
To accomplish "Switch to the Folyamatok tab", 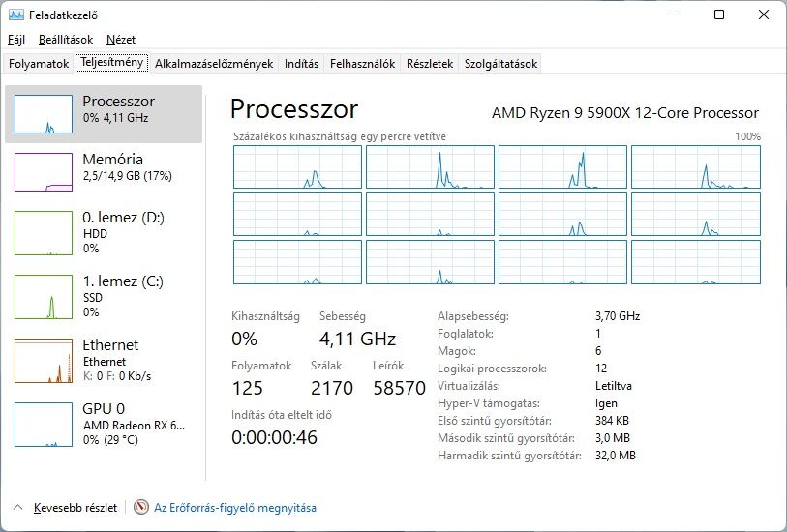I will [x=39, y=64].
